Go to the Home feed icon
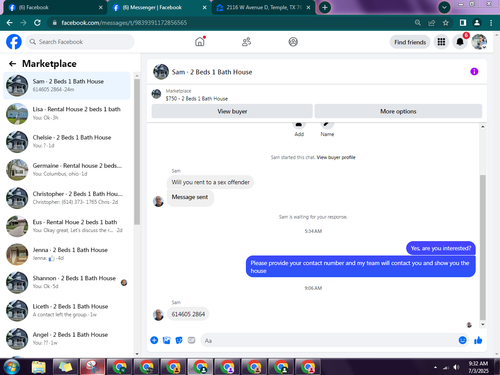This screenshot has width=500, height=375. tap(200, 42)
